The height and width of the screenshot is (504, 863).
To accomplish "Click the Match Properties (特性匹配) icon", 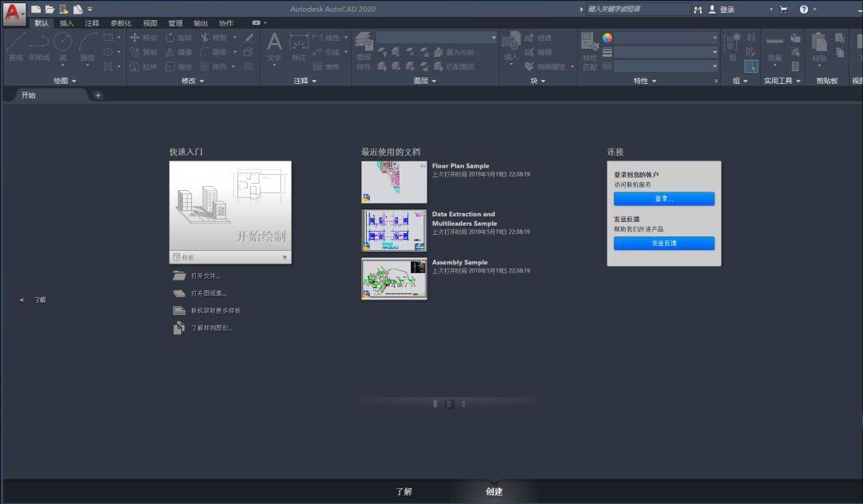I will coord(590,50).
